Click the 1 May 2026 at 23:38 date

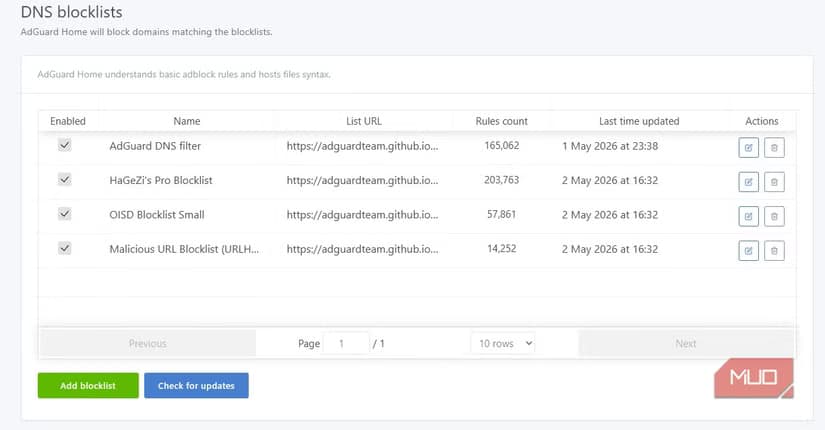point(610,146)
